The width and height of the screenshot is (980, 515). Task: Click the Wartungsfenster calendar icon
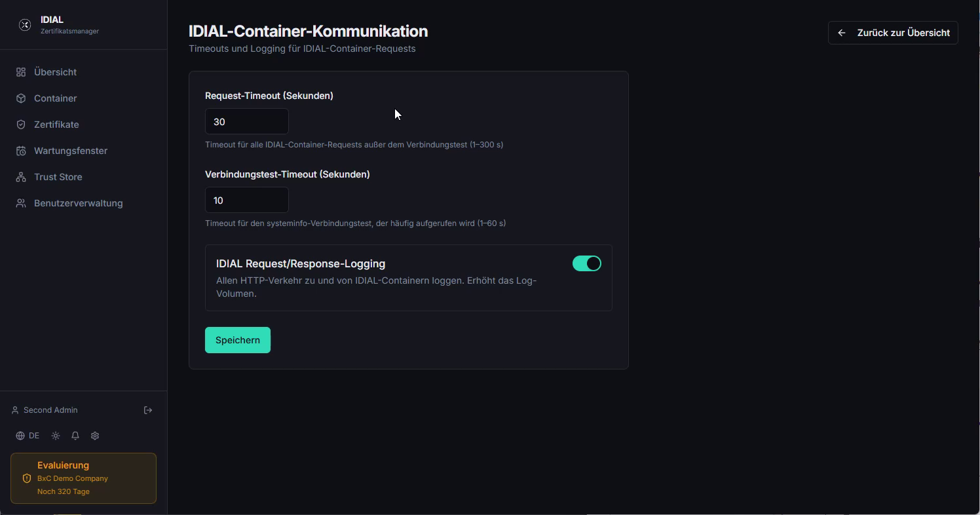click(21, 151)
